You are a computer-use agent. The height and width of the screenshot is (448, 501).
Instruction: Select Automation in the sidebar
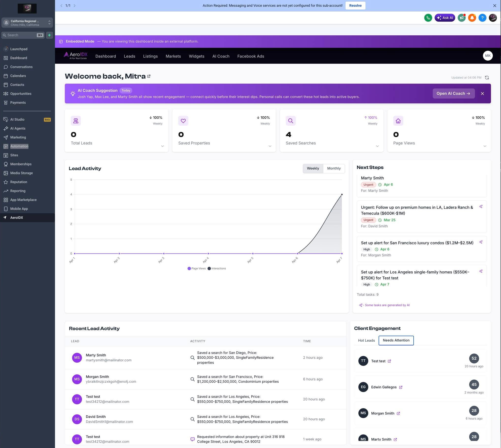(19, 146)
